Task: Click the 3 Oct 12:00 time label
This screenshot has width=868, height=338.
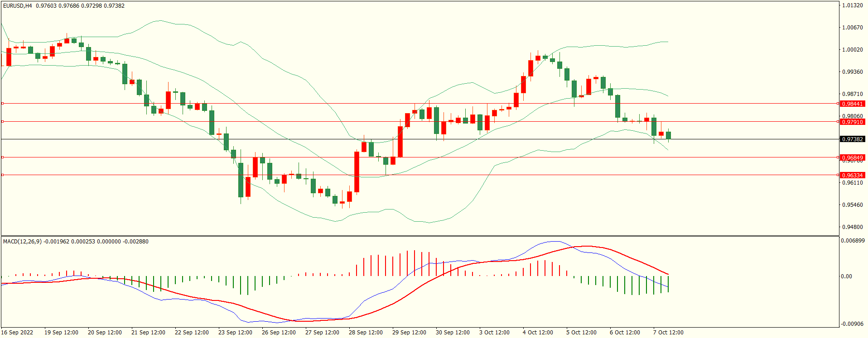Action: tap(494, 333)
